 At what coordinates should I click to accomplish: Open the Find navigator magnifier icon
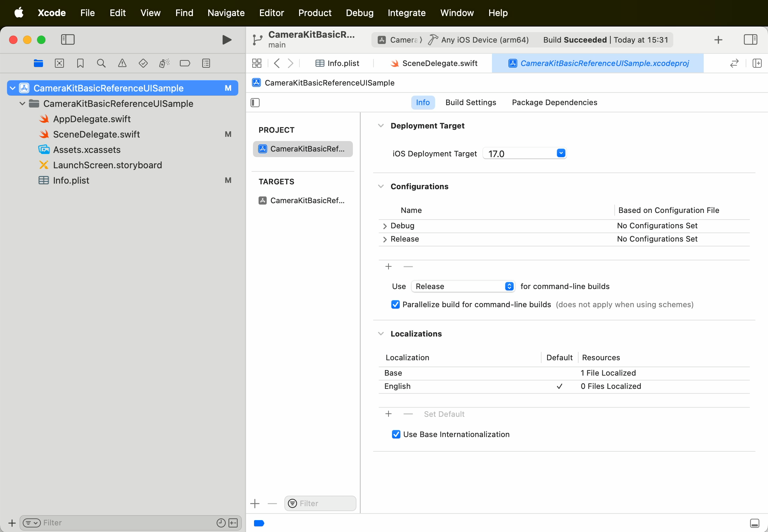[101, 63]
